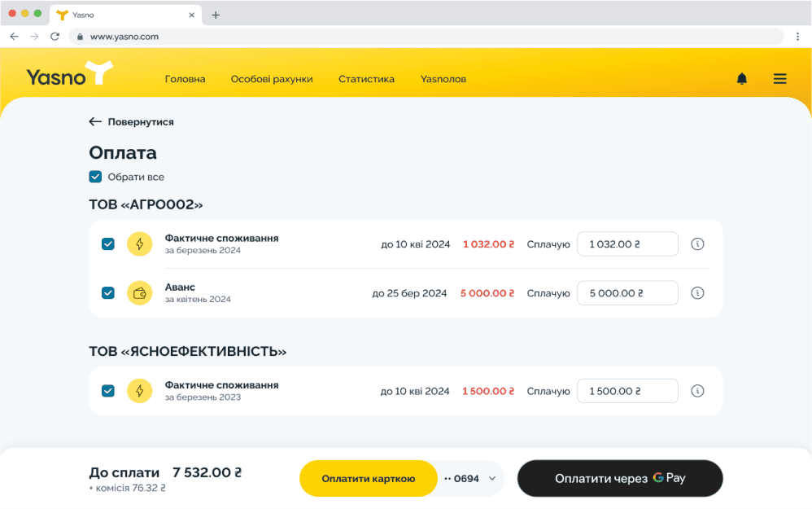The width and height of the screenshot is (812, 509).
Task: Click the back arrow next to Повернутися
Action: pos(94,122)
